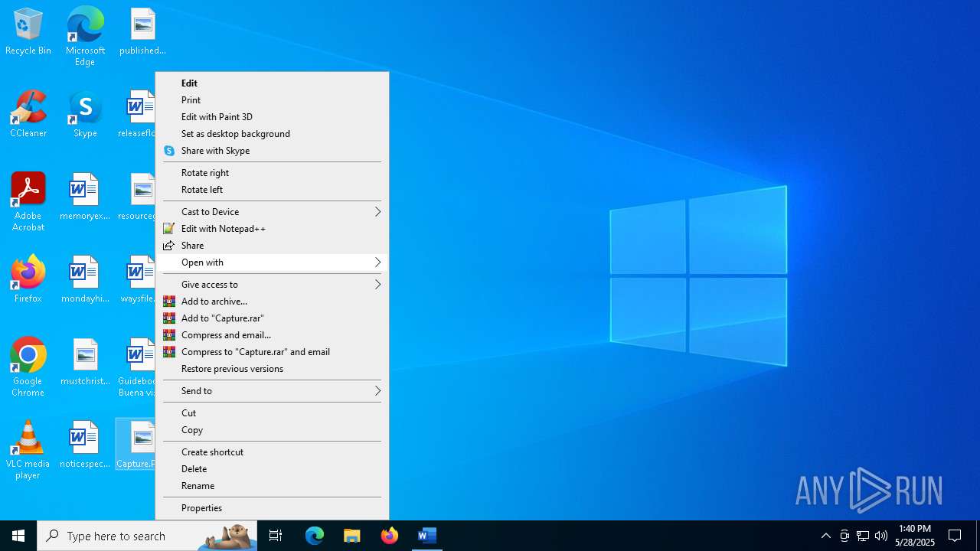Select the noticespec Word document icon
Screen dimensions: 980x551
(x=85, y=445)
